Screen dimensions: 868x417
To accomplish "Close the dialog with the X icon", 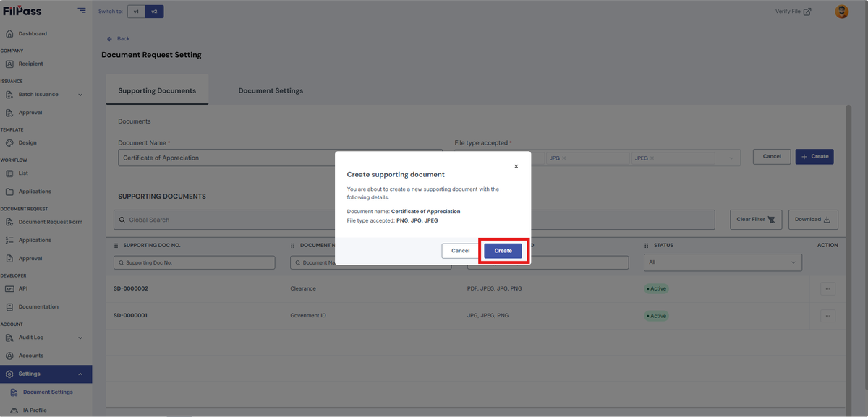I will (516, 166).
